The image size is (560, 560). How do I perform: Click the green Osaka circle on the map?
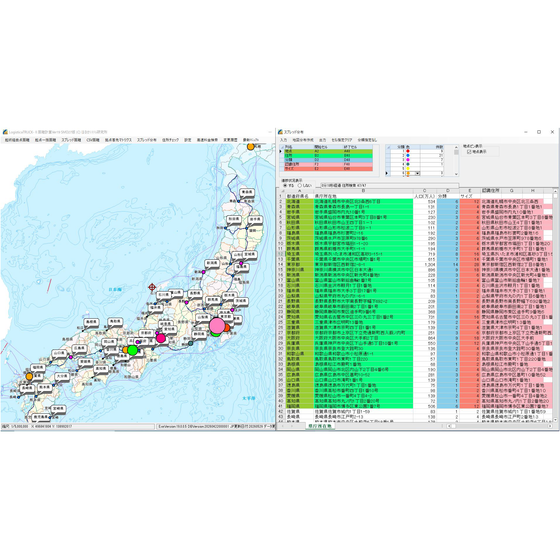(x=132, y=350)
